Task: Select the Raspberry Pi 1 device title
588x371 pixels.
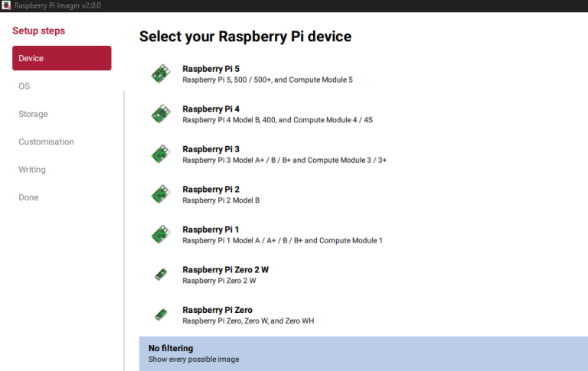Action: 211,229
